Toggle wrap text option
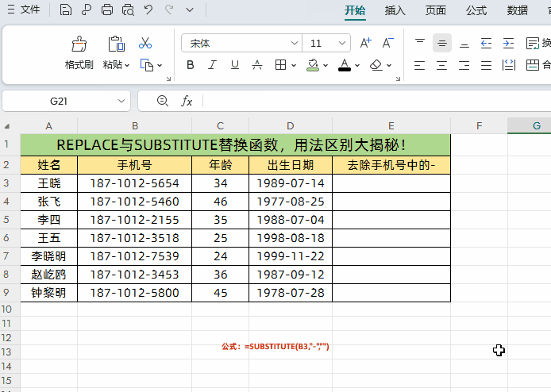Viewport: 551px width, 392px height. coord(538,43)
